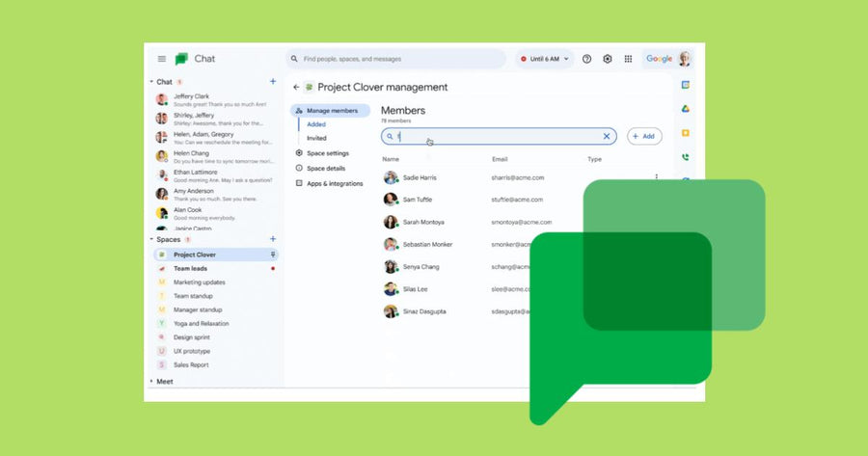This screenshot has width=868, height=456.
Task: Open Keep in the side panel
Action: click(x=686, y=133)
